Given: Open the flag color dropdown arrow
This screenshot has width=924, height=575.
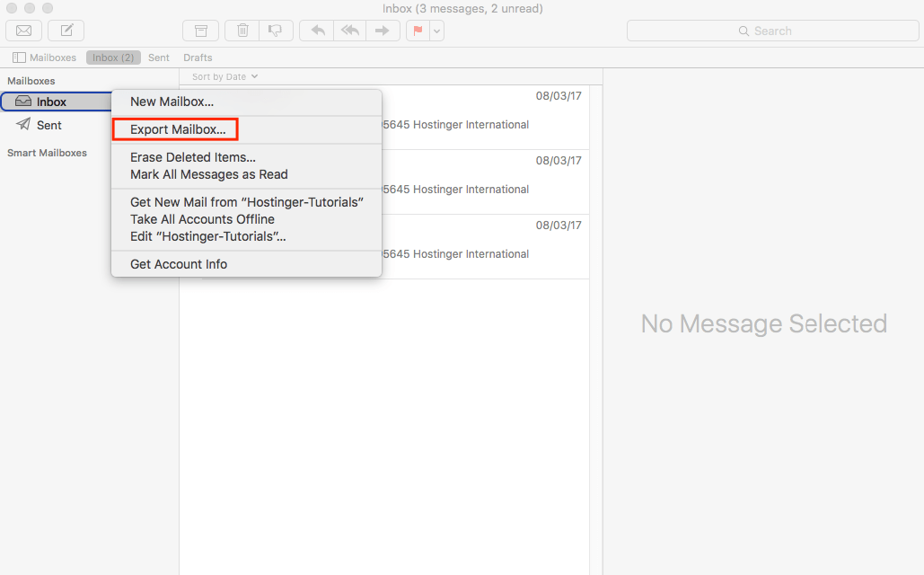Looking at the screenshot, I should 436,31.
